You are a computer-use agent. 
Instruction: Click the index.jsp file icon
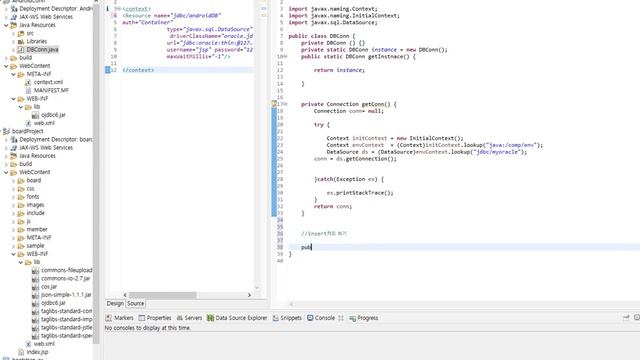(x=21, y=352)
